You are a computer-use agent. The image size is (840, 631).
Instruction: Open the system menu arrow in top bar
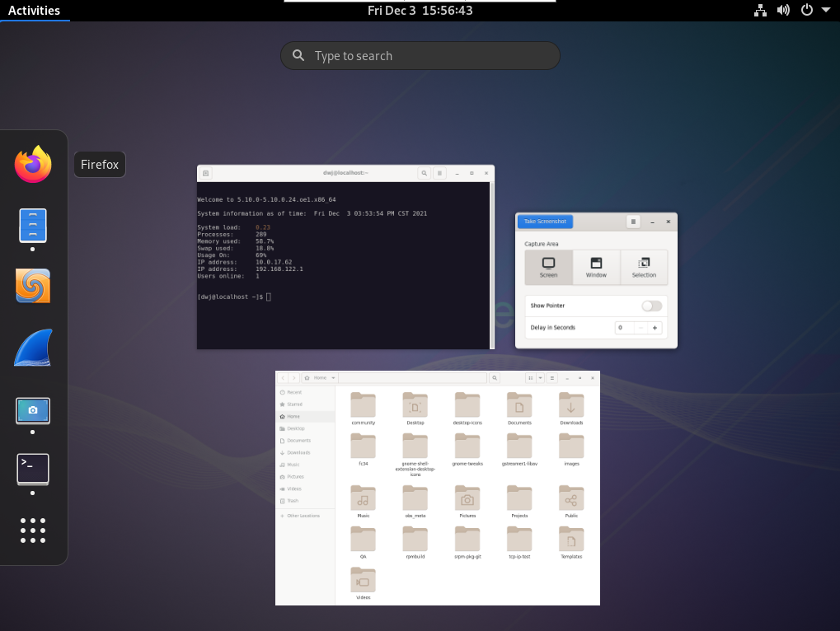826,11
